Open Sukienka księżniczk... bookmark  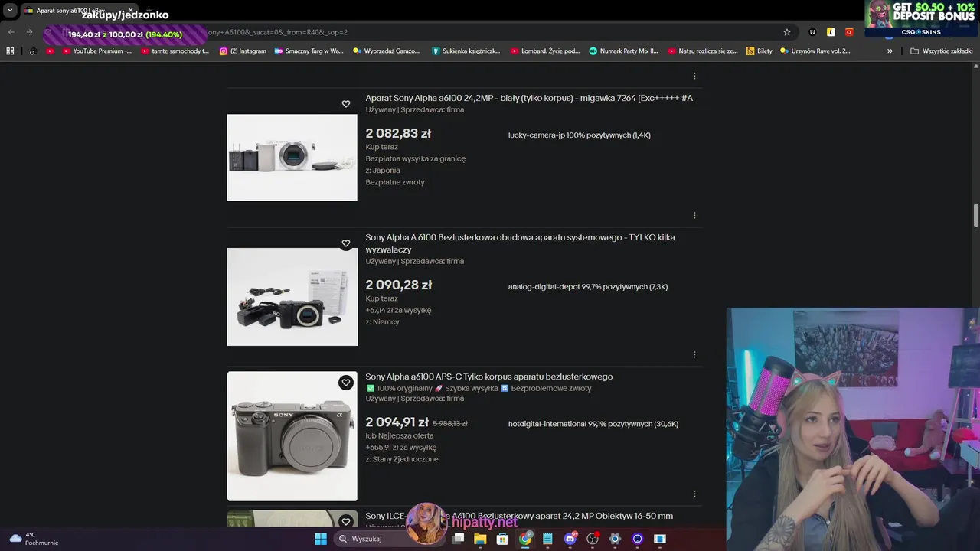[465, 51]
